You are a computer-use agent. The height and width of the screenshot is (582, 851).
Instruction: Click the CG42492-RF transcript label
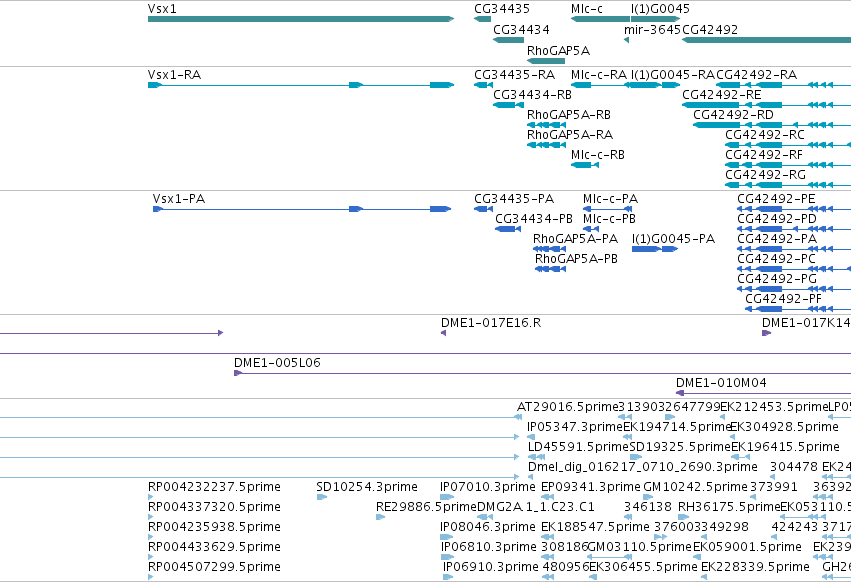[764, 155]
